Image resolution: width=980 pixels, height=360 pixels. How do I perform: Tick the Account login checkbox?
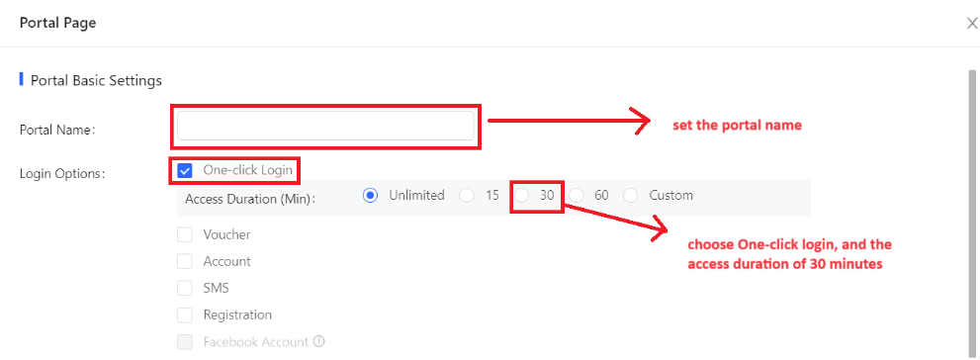coord(184,261)
